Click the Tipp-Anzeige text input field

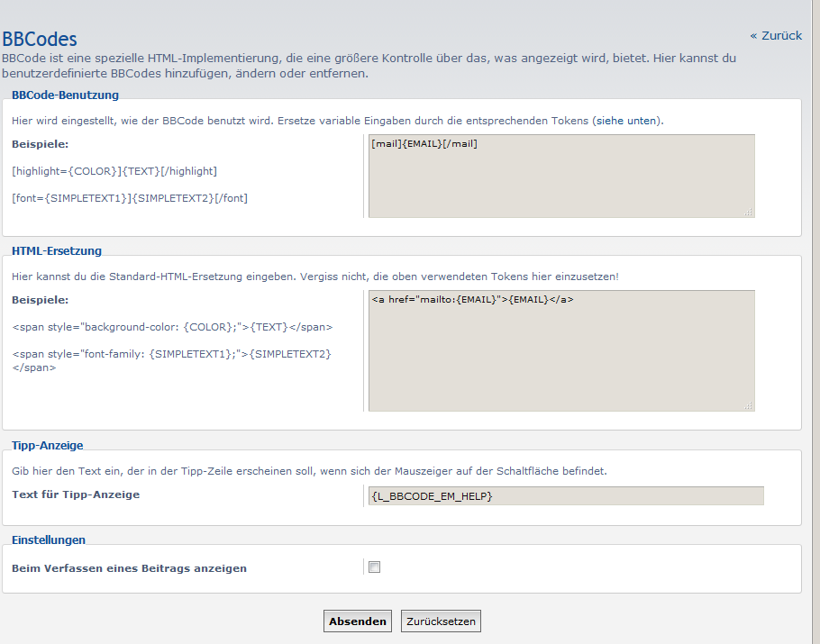click(565, 496)
